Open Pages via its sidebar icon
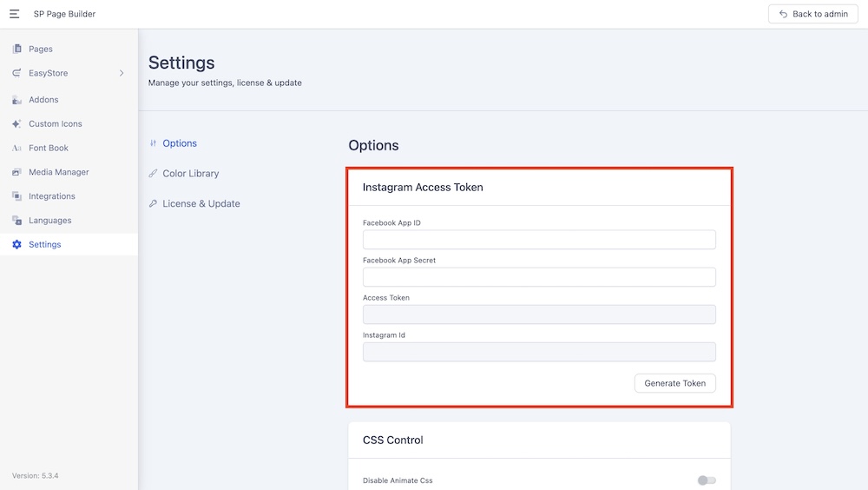 click(x=16, y=50)
